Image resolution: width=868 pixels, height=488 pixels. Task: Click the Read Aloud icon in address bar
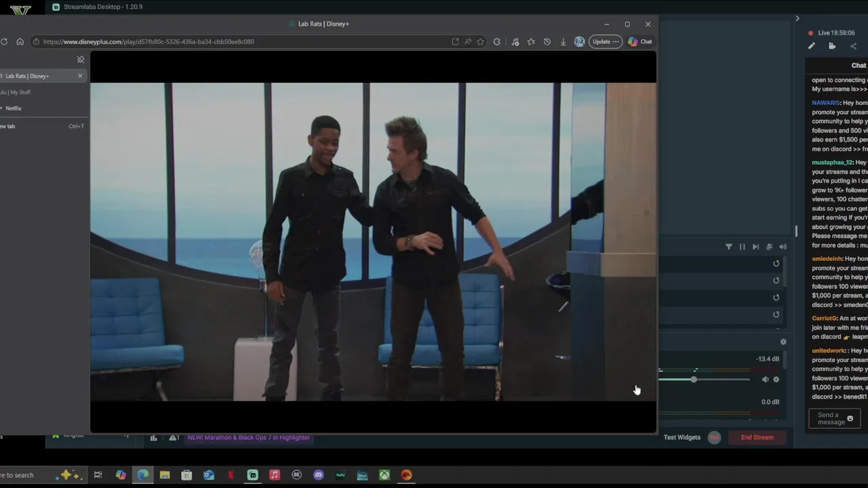[x=468, y=41]
